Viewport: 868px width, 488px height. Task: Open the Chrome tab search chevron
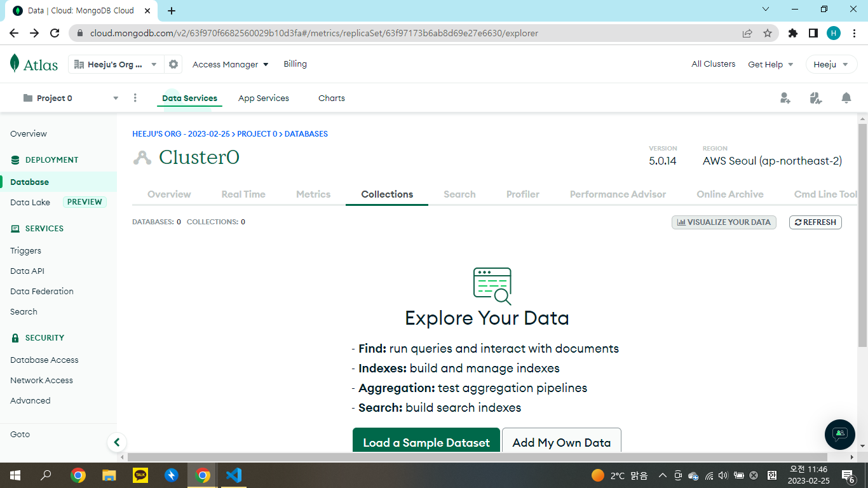coord(766,10)
